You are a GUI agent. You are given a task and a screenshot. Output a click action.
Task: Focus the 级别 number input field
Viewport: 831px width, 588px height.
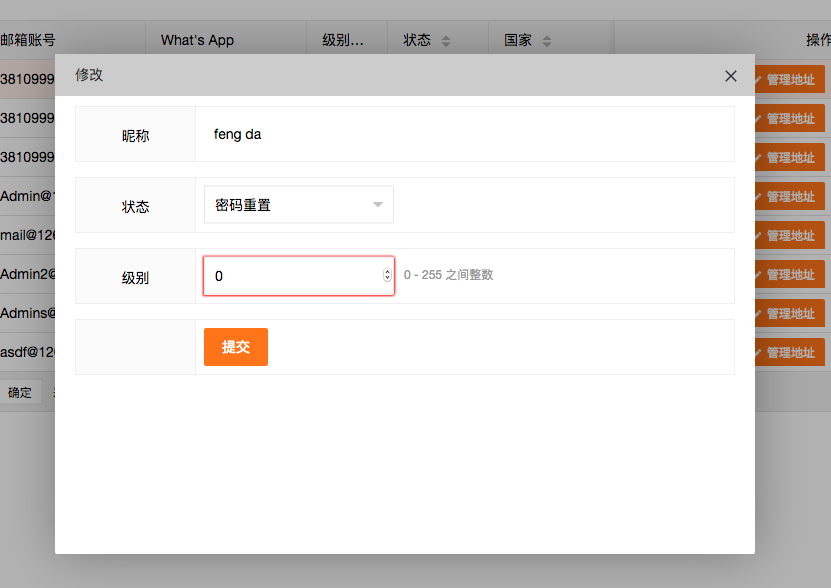tap(290, 276)
